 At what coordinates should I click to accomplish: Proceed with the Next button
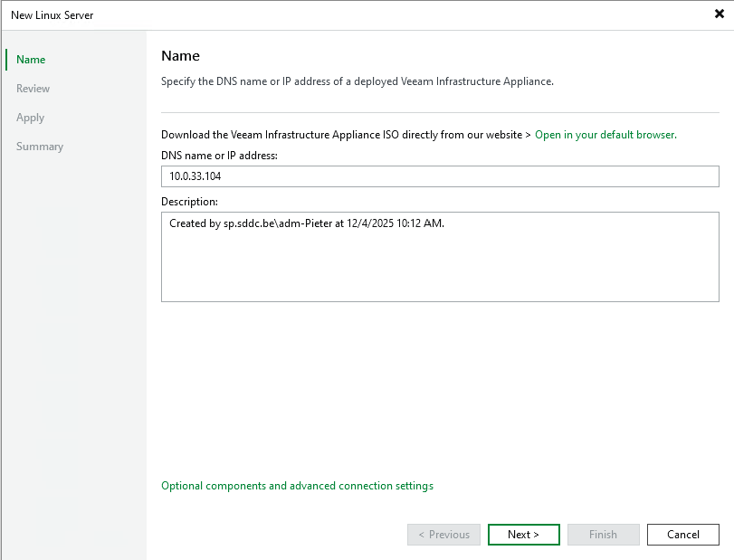click(524, 535)
